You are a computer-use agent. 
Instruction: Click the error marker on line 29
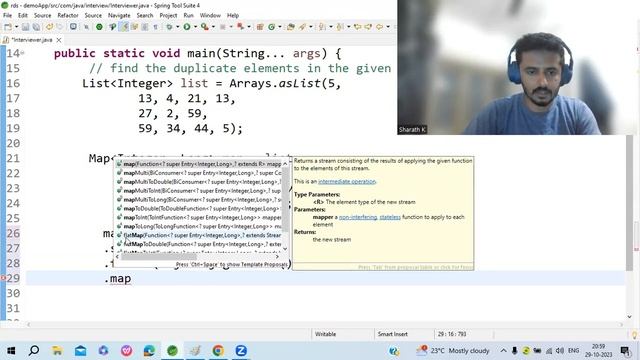(x=3, y=278)
